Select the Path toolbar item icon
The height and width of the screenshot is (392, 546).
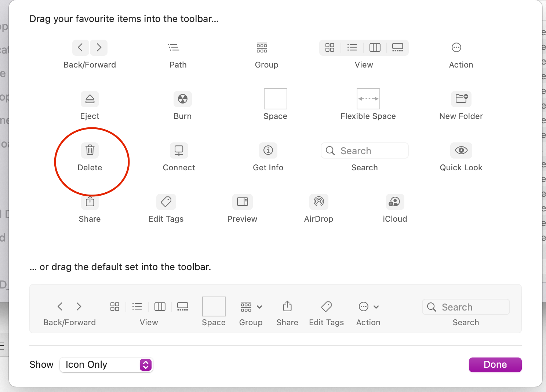click(x=174, y=47)
